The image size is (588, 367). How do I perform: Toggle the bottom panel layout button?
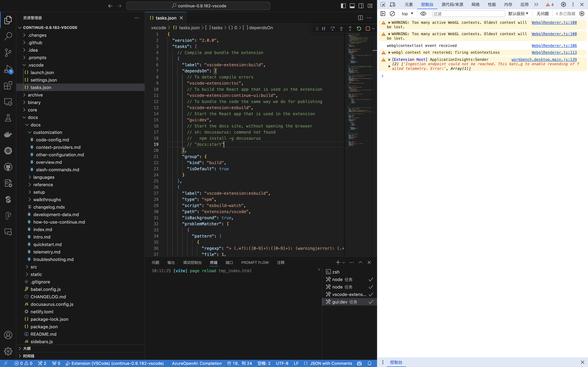coord(352,6)
